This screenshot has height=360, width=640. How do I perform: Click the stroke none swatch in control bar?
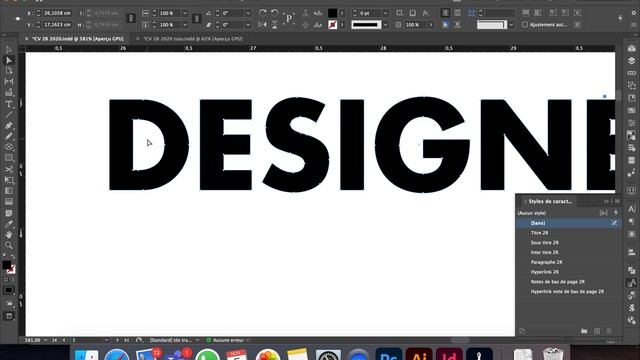pos(333,25)
